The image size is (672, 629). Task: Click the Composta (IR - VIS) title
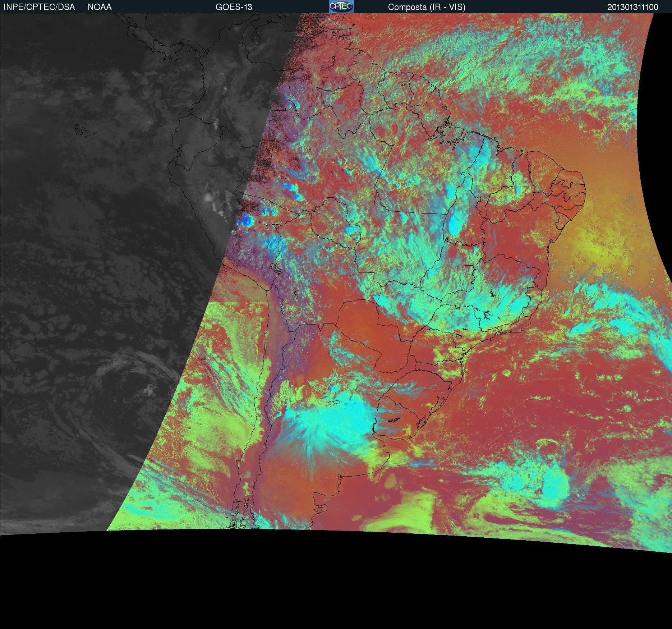[427, 7]
